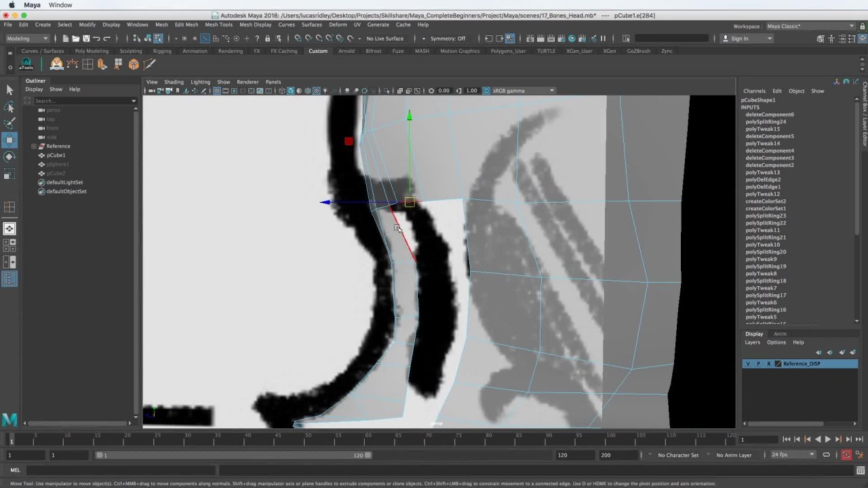This screenshot has height=488, width=868.
Task: Switch to the Sculpting shelf tab
Action: pos(131,51)
